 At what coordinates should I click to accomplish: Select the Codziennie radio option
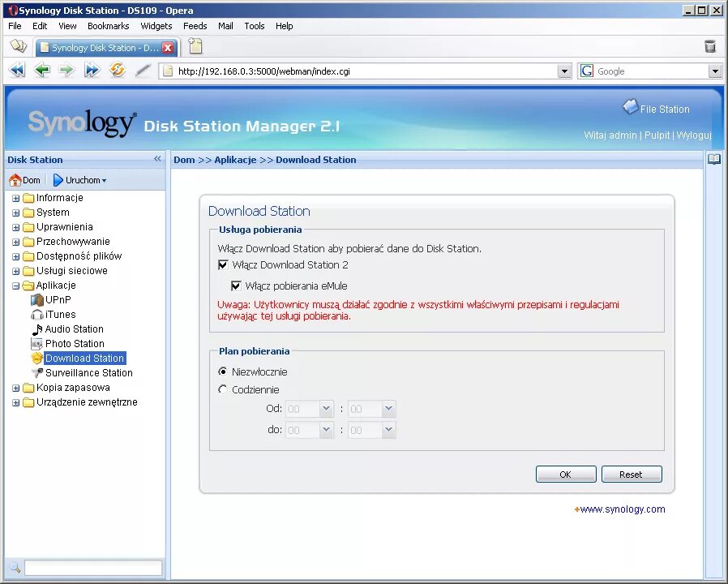[x=223, y=389]
